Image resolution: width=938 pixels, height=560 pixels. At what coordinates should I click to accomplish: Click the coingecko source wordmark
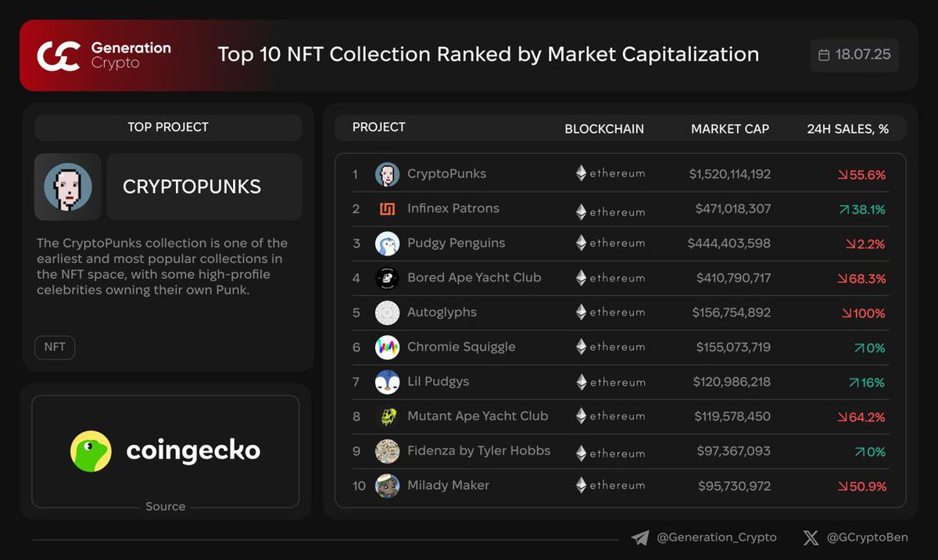point(193,451)
